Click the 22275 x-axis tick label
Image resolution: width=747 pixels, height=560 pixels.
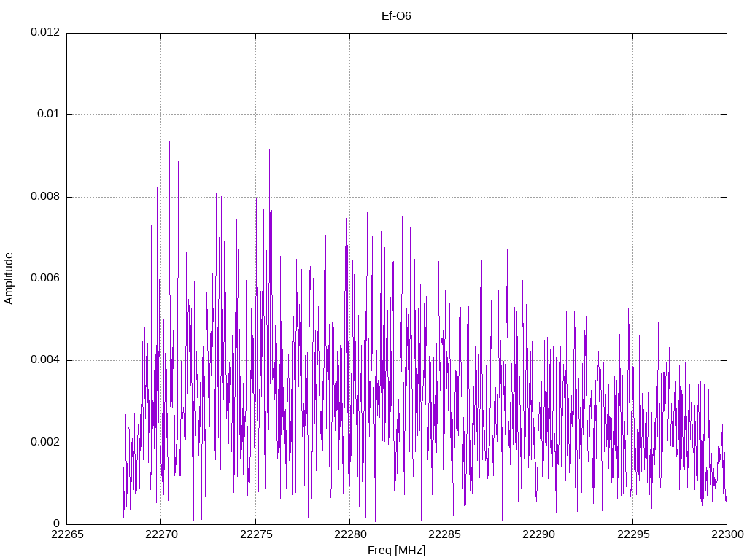tap(256, 534)
